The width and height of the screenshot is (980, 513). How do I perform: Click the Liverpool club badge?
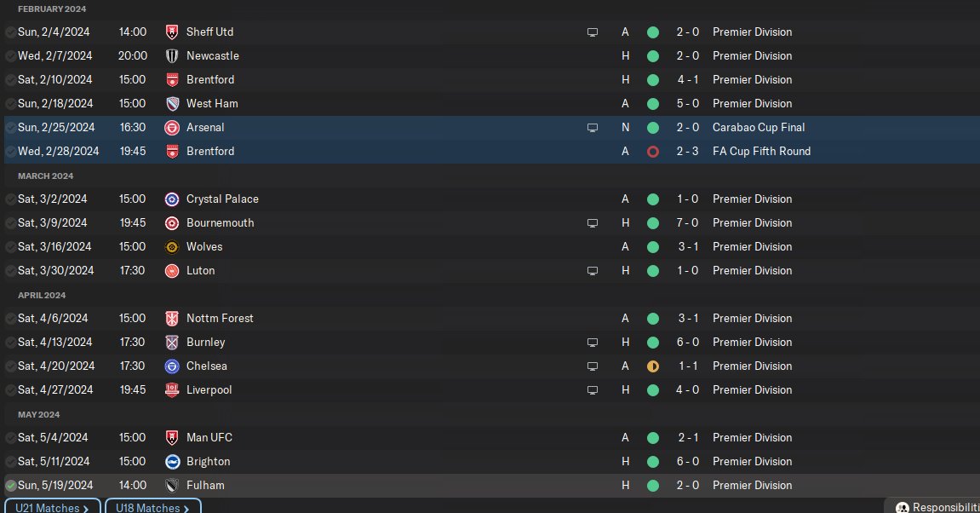(x=172, y=390)
